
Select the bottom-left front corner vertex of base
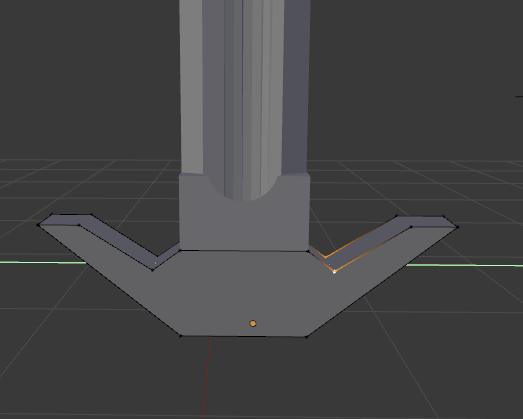180,336
